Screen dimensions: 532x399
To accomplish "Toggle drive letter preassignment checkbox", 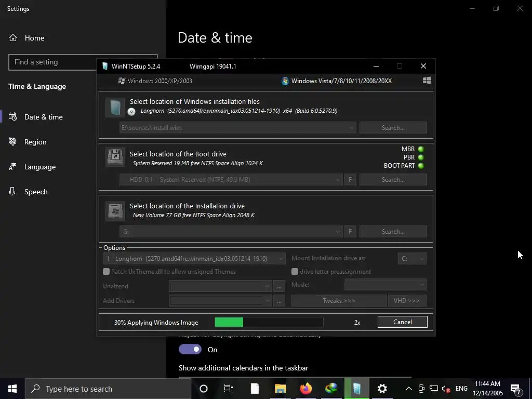I will pyautogui.click(x=295, y=271).
